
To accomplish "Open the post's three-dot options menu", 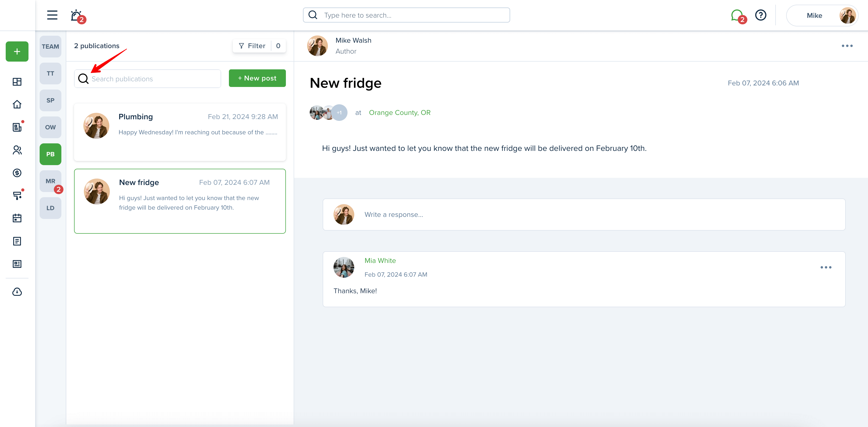I will coord(847,46).
